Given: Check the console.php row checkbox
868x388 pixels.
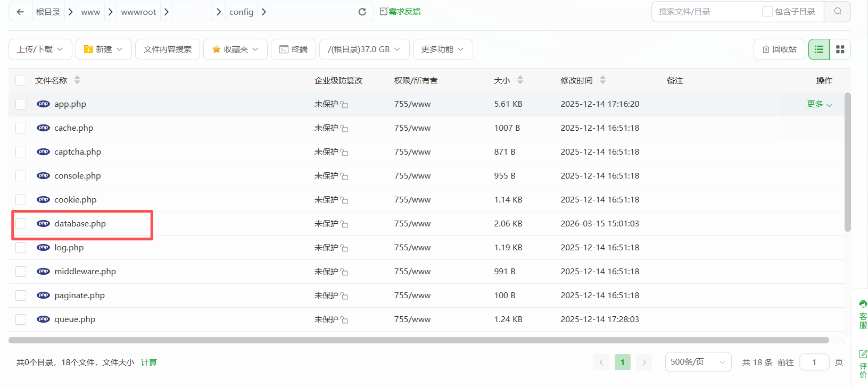Looking at the screenshot, I should click(x=21, y=176).
